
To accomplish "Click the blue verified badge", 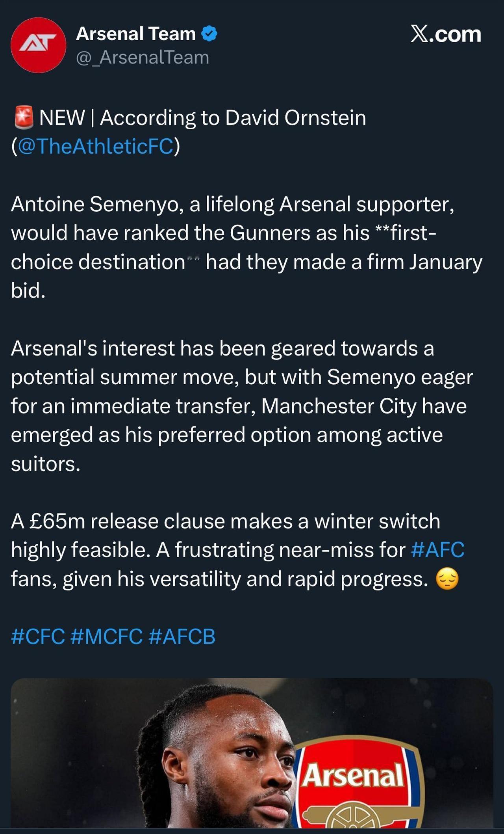I will (209, 34).
